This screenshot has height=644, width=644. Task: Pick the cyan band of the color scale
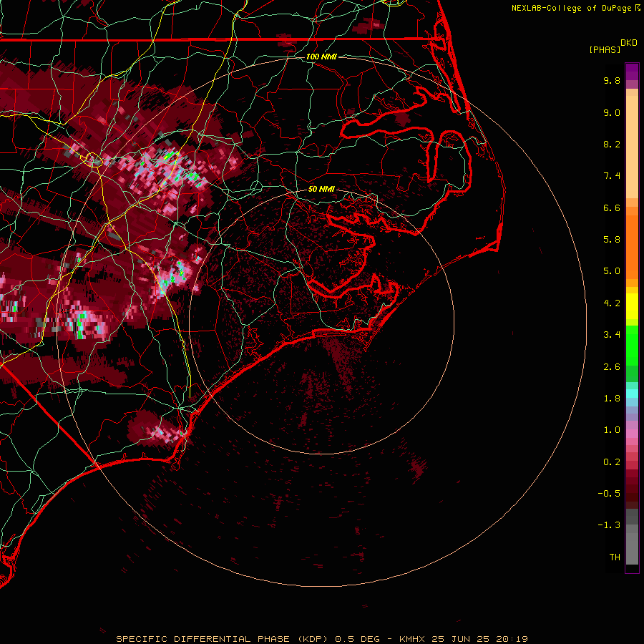[x=632, y=394]
